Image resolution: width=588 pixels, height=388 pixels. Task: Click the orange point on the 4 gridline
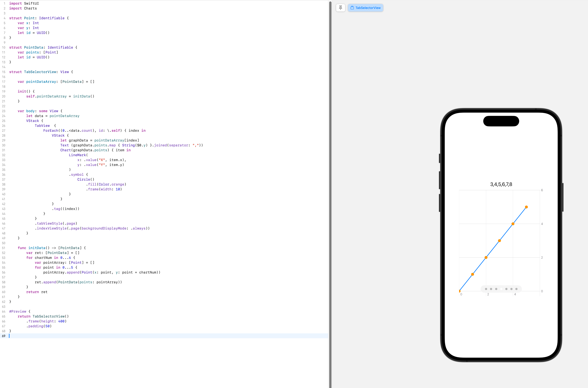coord(513,224)
